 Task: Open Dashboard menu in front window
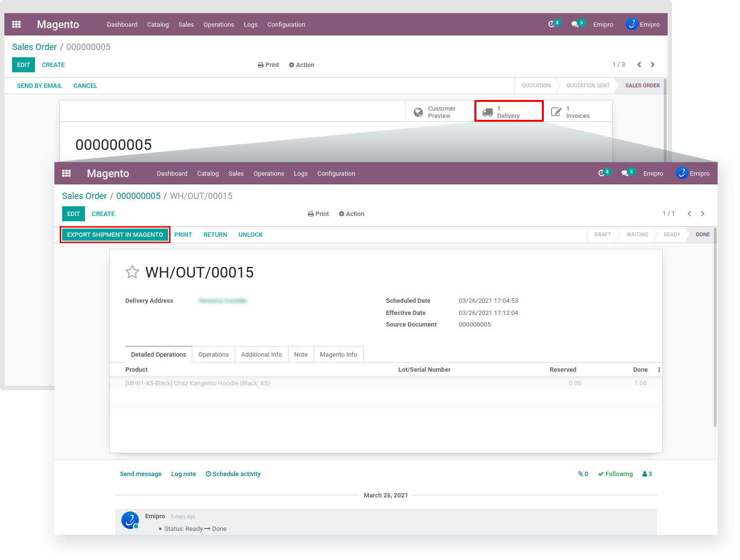coord(172,174)
